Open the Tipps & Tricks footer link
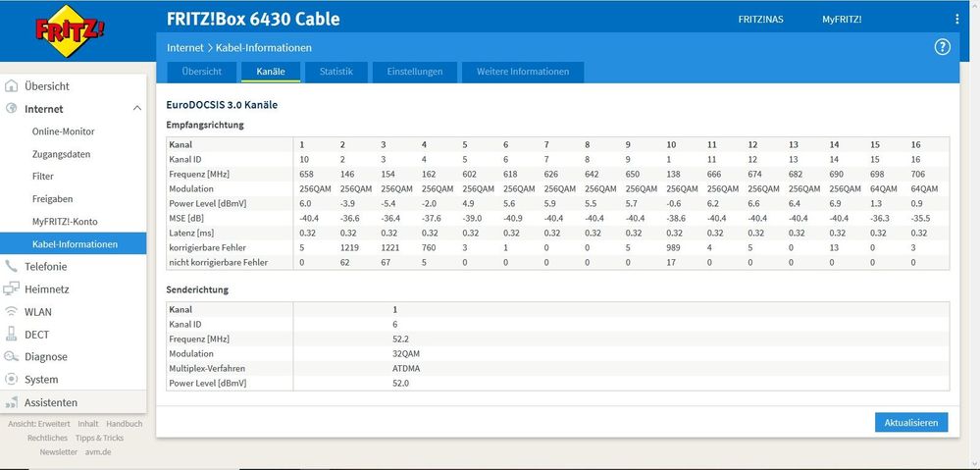Screen dimensions: 980x470 99,439
